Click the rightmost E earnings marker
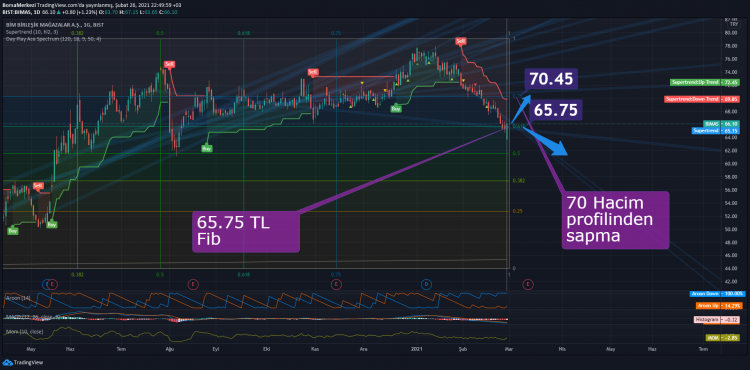This screenshot has height=370, width=750. (x=528, y=284)
